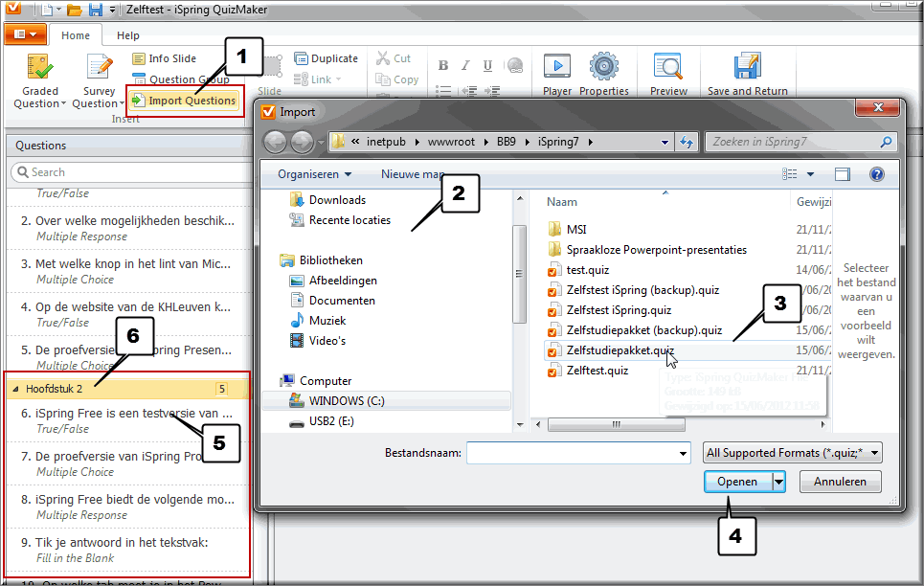Select question 8 iSpring Free biedt

pos(128,507)
